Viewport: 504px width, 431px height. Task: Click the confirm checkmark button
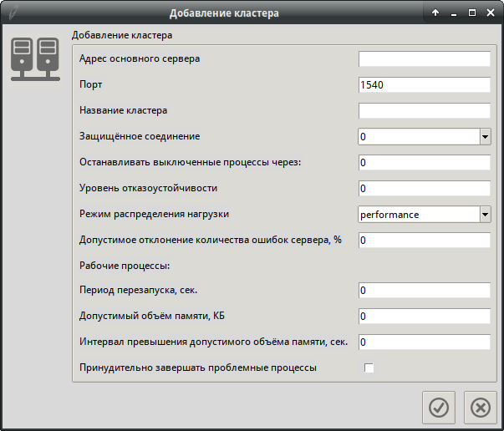(x=439, y=407)
